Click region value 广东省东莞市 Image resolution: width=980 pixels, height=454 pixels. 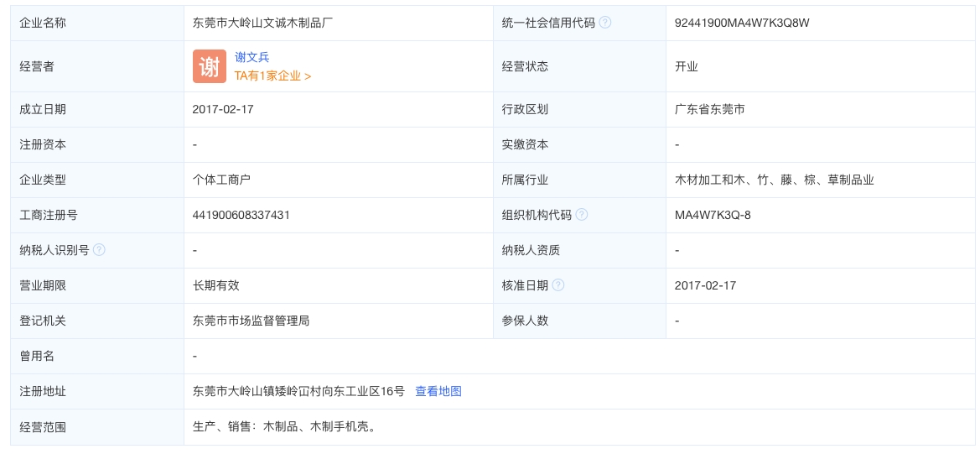(x=709, y=109)
